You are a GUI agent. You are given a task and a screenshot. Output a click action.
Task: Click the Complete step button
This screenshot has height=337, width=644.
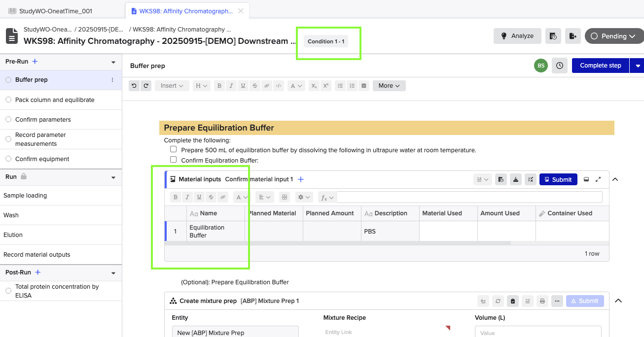pyautogui.click(x=600, y=66)
